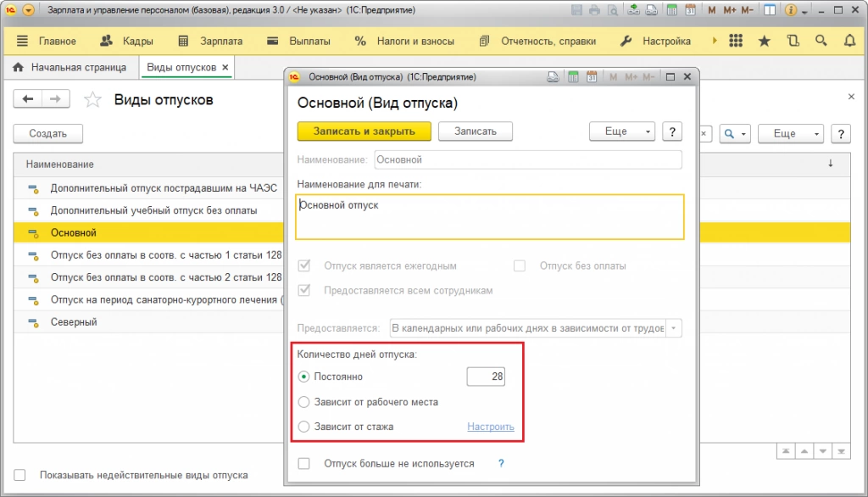The image size is (868, 497).
Task: Open History scroll icon
Action: [793, 41]
